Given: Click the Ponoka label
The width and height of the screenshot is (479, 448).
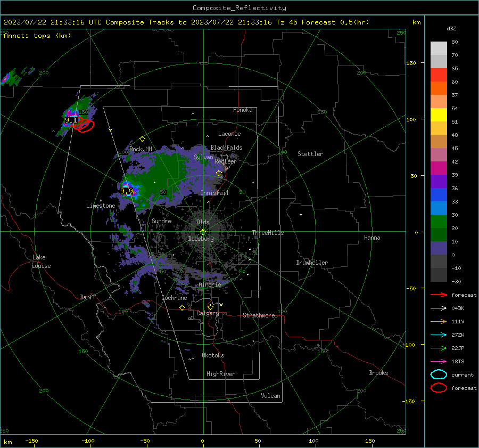Looking at the screenshot, I should pos(243,110).
